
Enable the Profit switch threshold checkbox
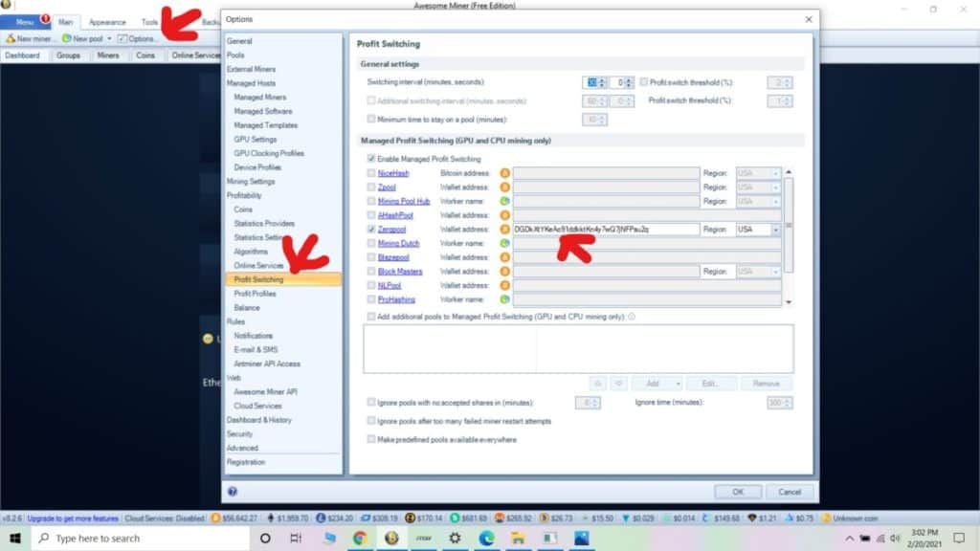click(644, 82)
